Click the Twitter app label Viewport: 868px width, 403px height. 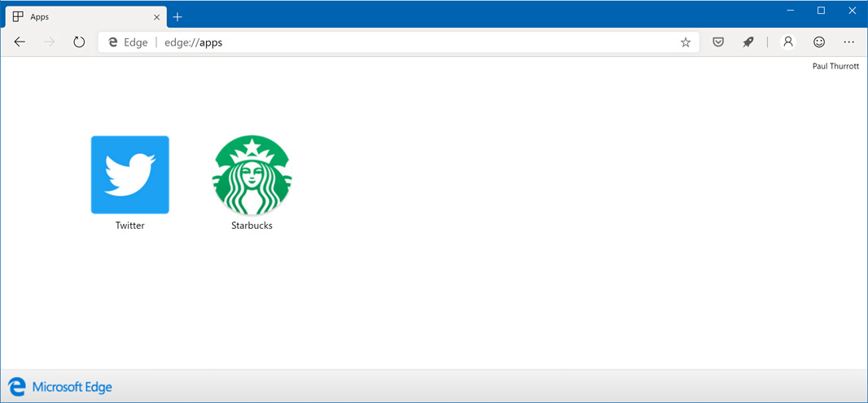(130, 226)
